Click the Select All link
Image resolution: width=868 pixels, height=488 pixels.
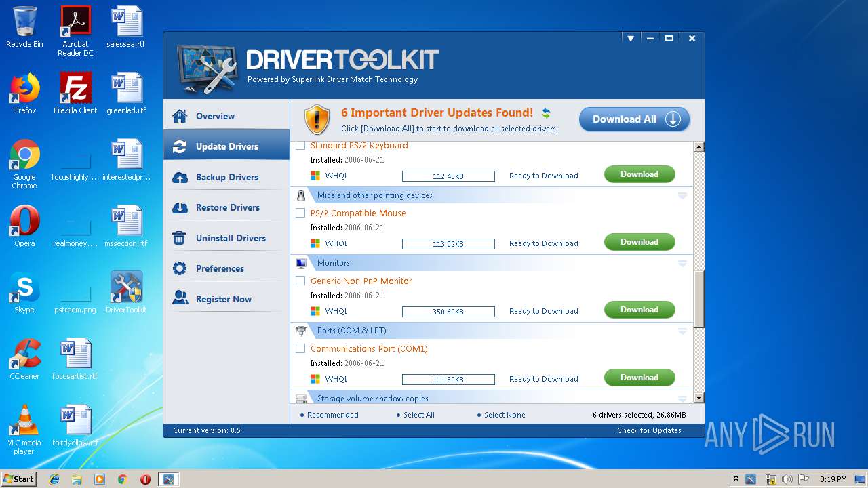pos(419,415)
